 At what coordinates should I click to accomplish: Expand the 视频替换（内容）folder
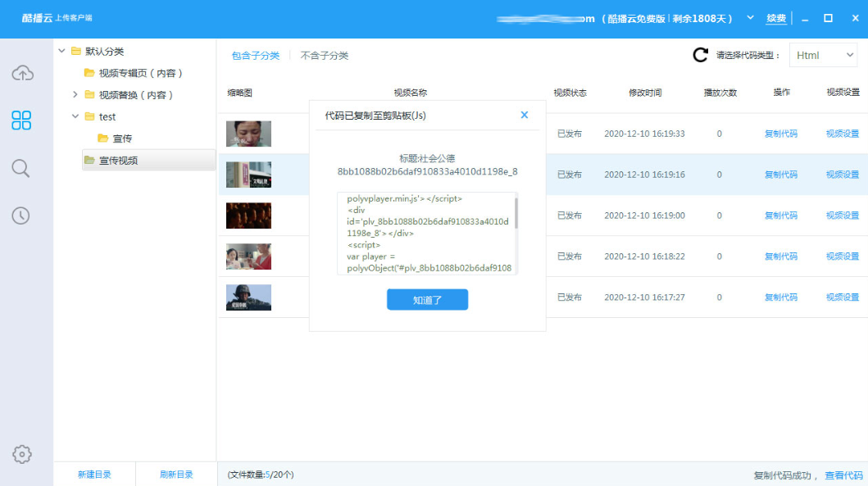[75, 95]
